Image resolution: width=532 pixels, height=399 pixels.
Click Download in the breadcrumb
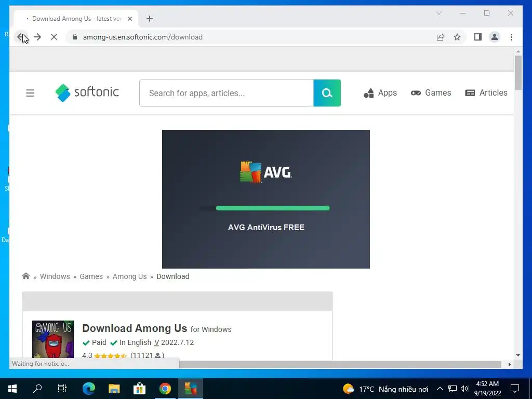pyautogui.click(x=172, y=276)
